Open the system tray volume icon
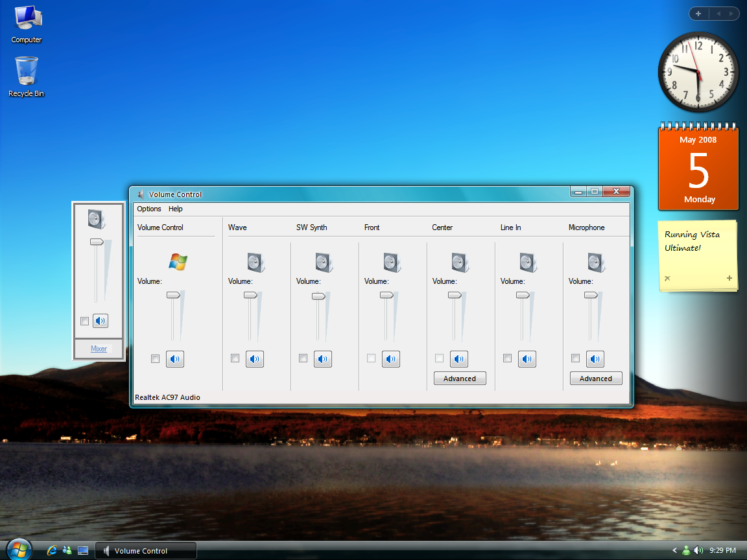The image size is (747, 560). coord(699,550)
